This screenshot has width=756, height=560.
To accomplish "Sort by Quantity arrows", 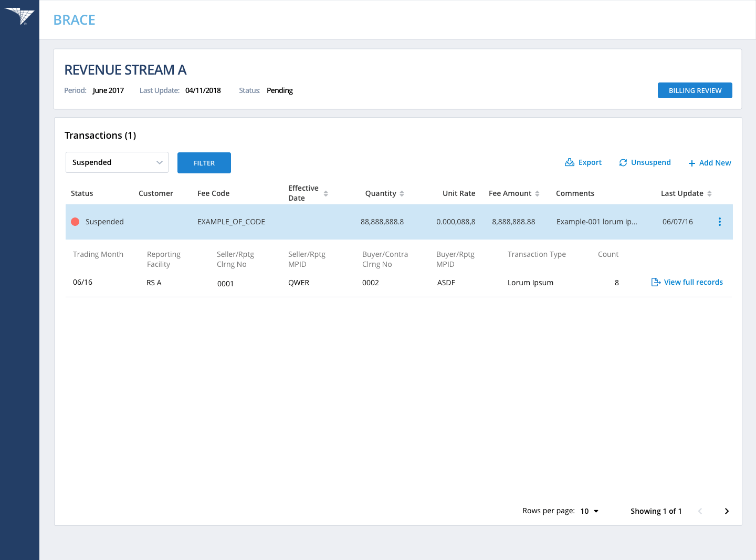I will 402,193.
